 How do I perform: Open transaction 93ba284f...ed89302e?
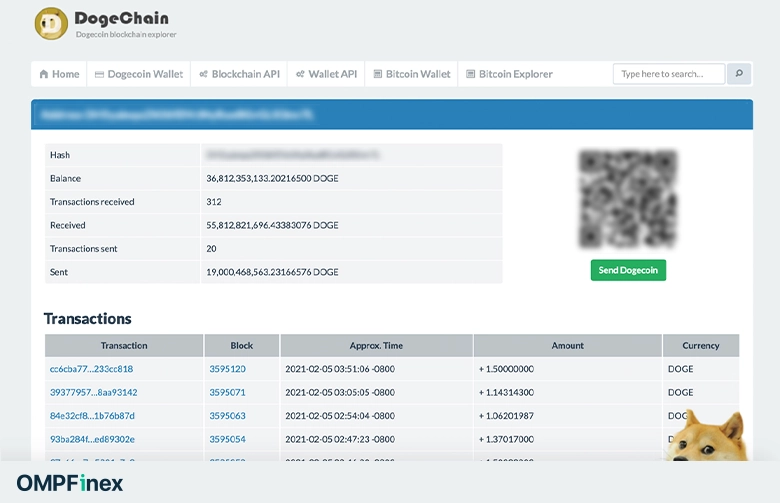92,439
